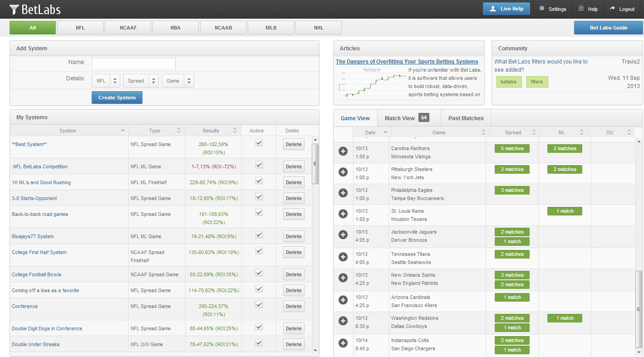
Task: Click the 54 match count badge
Action: click(x=424, y=118)
